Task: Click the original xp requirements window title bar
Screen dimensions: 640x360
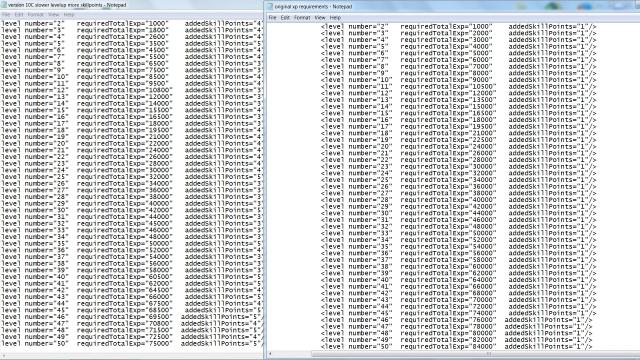Action: [452, 7]
